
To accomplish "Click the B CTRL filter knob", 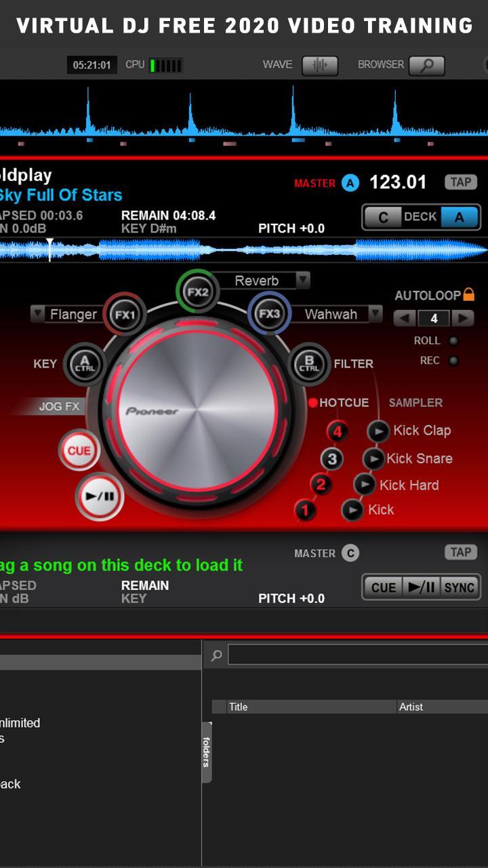I will (309, 364).
